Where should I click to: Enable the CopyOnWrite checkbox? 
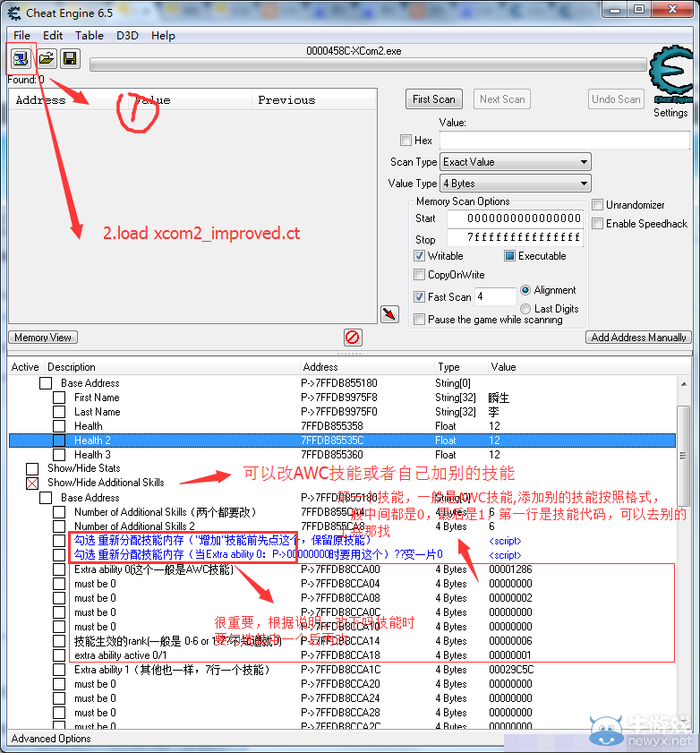coord(419,275)
